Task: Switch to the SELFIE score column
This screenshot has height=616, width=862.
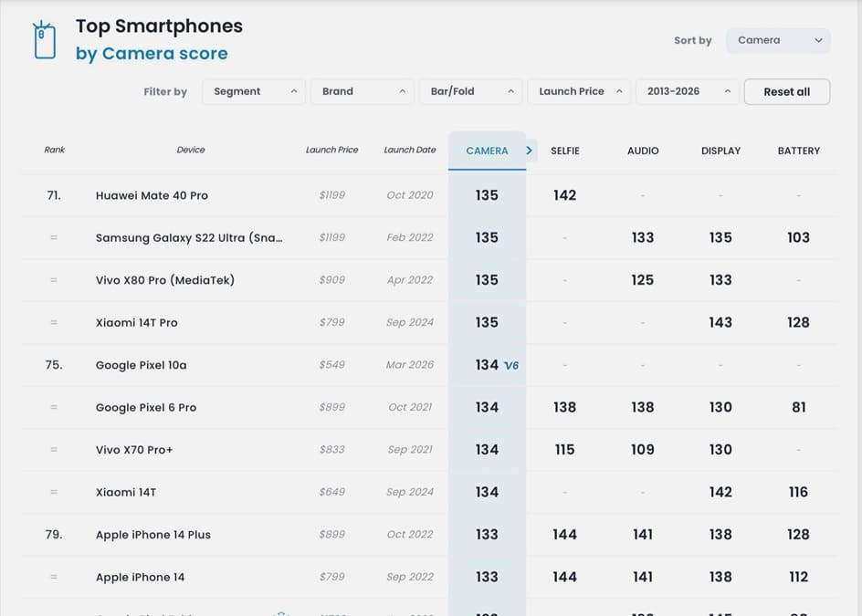Action: (x=564, y=151)
